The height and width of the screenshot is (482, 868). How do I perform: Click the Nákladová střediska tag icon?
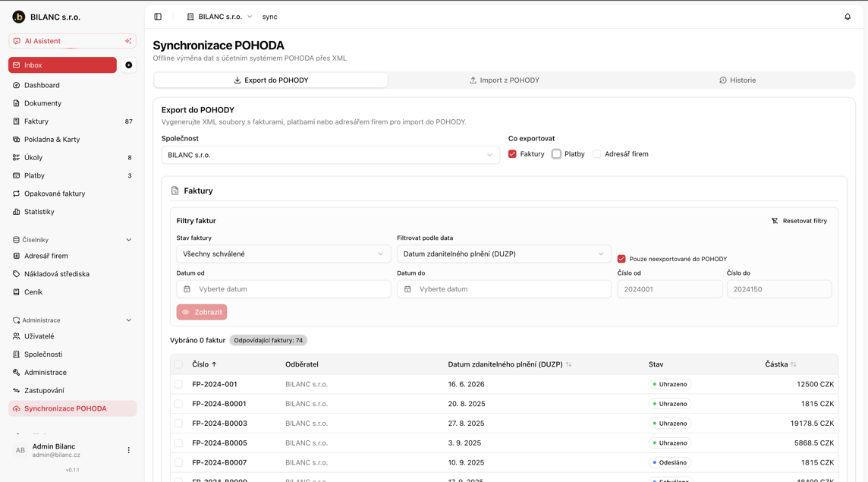17,274
